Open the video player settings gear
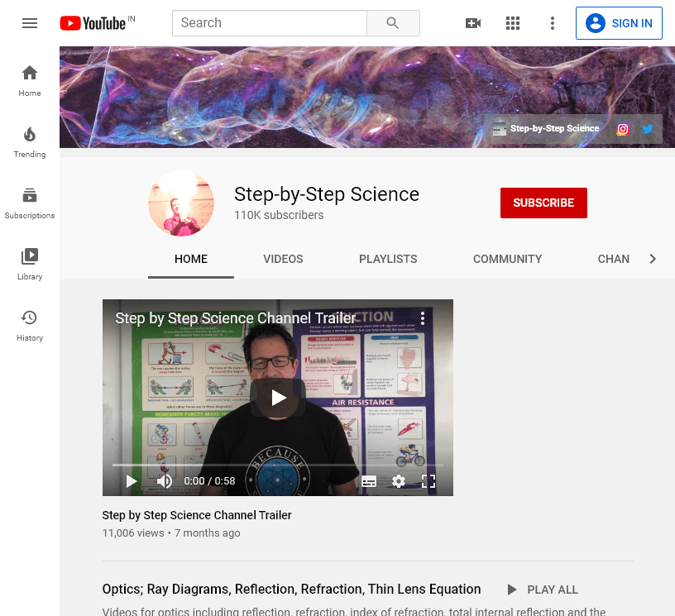This screenshot has height=616, width=675. tap(399, 481)
